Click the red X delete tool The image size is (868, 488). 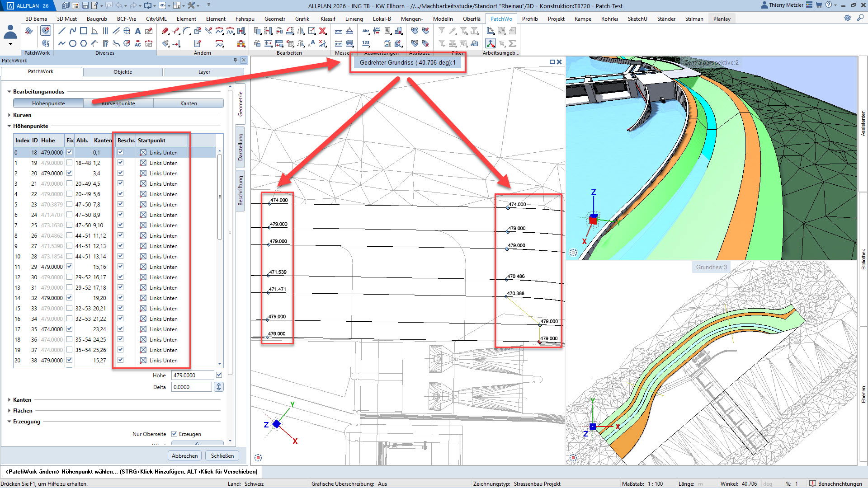323,31
